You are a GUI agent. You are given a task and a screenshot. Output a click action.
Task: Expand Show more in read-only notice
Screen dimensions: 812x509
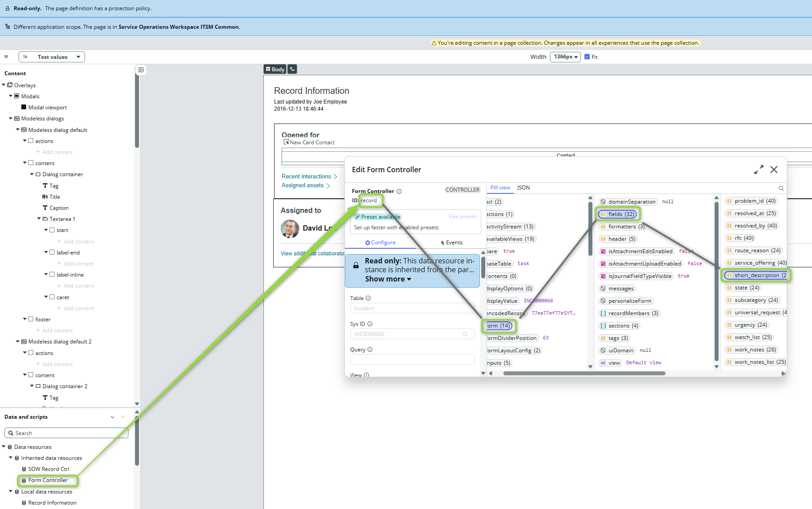point(388,279)
